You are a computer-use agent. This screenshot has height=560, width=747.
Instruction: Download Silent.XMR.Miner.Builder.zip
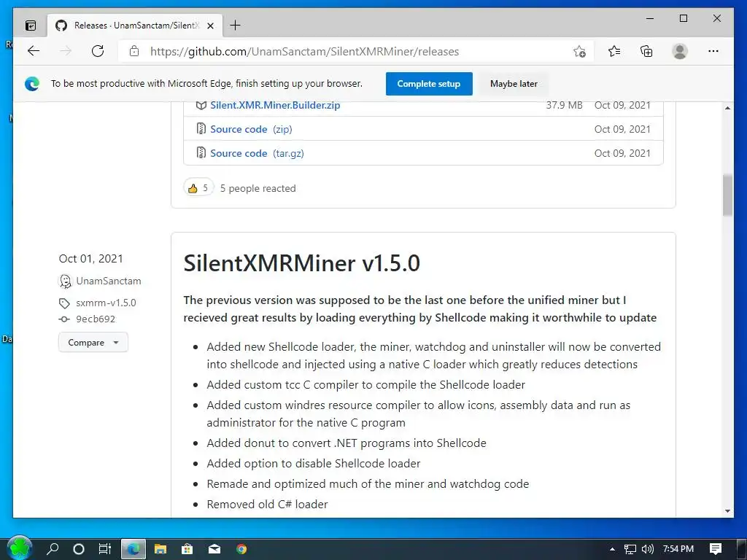(x=275, y=105)
